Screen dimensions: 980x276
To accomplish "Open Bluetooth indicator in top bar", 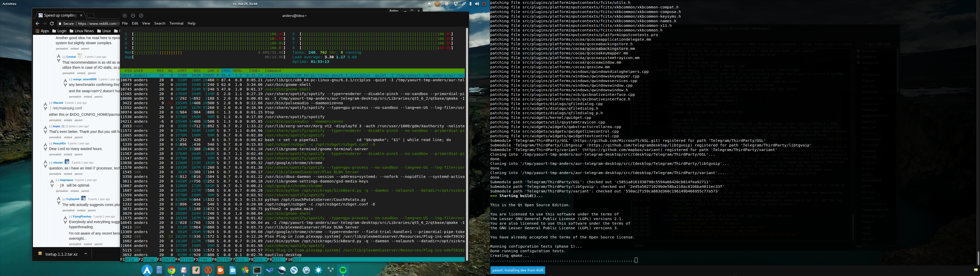I will click(x=471, y=4).
